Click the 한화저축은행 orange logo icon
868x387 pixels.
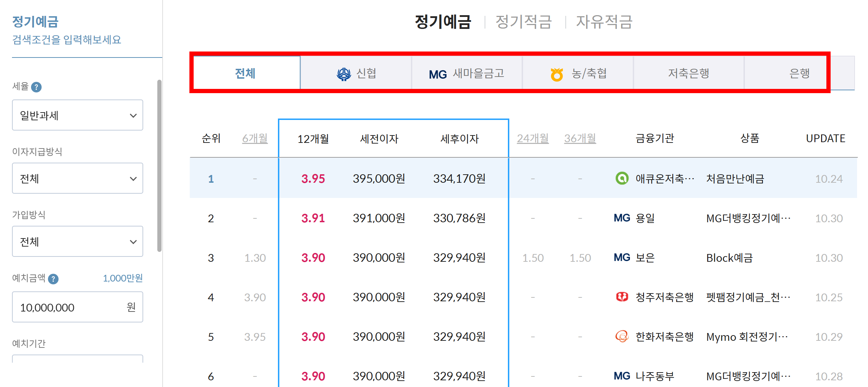(x=622, y=337)
